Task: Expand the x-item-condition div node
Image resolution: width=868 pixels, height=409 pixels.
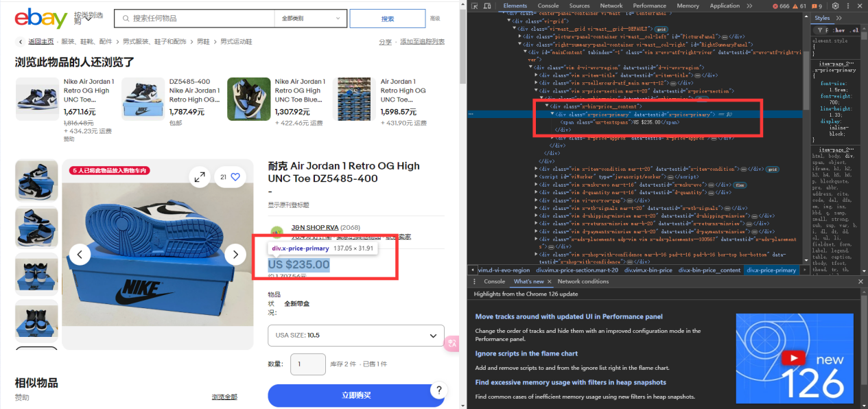Action: coord(537,169)
